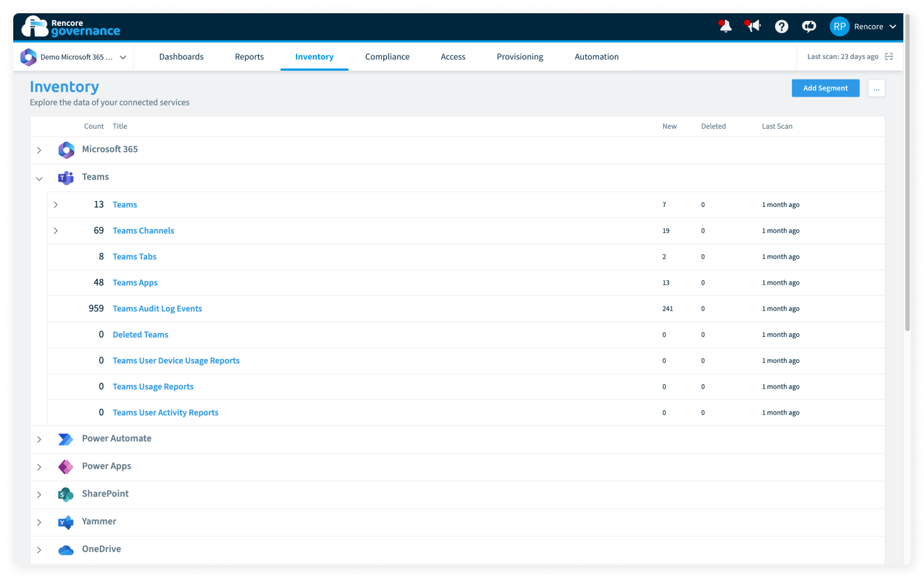The image size is (924, 578).
Task: Expand the 13 Teams row
Action: pos(56,204)
